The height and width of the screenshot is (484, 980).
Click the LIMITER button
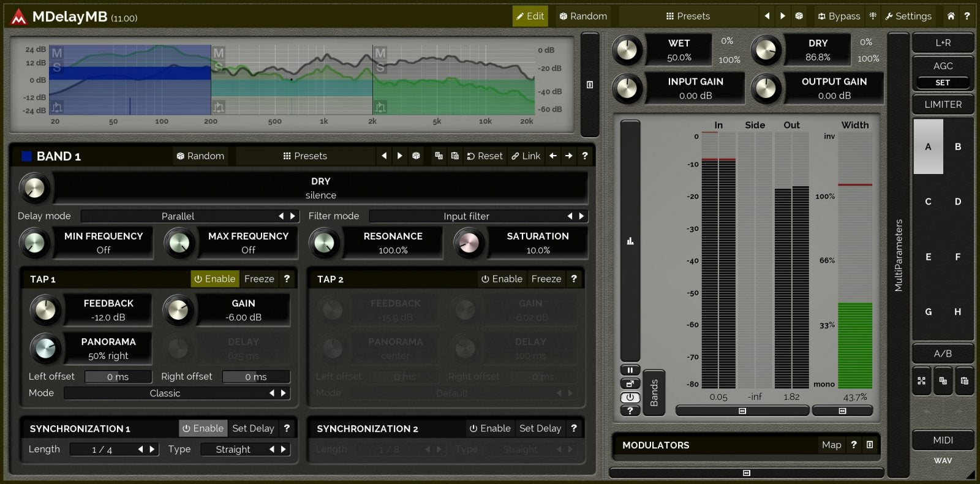click(943, 105)
